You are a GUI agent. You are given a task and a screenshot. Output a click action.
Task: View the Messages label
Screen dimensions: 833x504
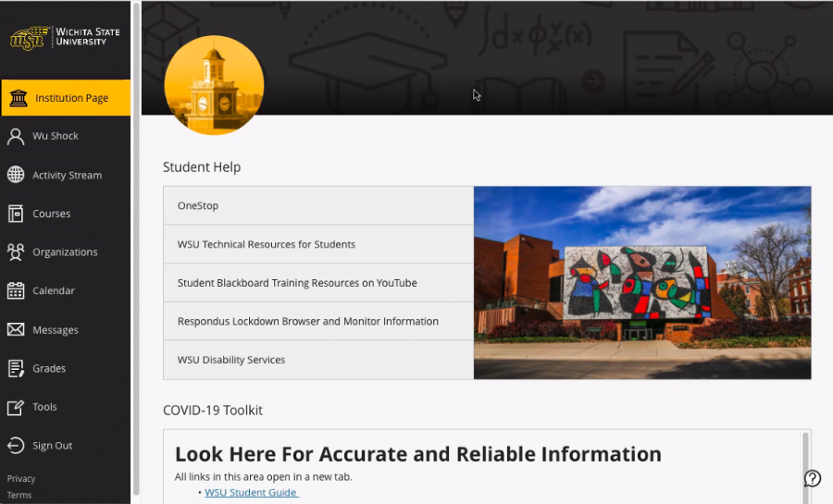(x=56, y=330)
